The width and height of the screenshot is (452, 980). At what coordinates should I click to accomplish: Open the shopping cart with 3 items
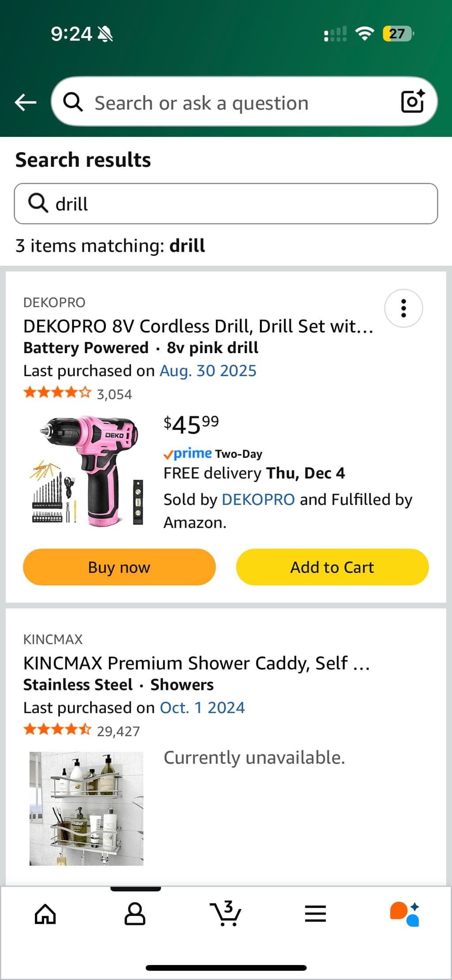(x=226, y=914)
